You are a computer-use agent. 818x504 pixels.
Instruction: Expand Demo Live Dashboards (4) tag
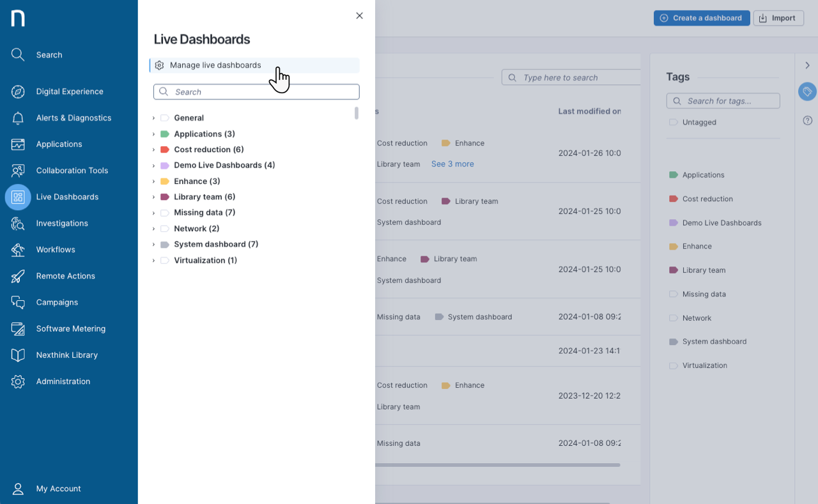(153, 165)
